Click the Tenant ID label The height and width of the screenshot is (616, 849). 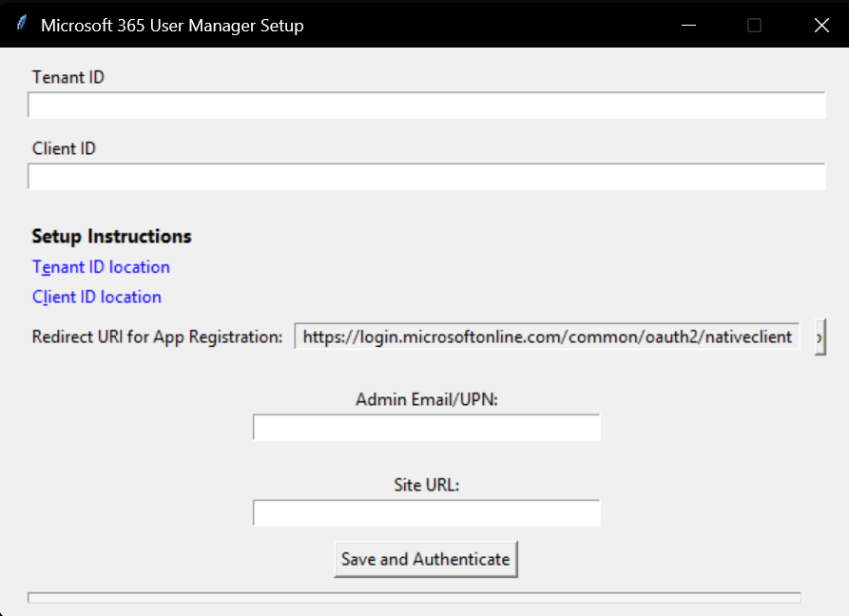pos(68,77)
